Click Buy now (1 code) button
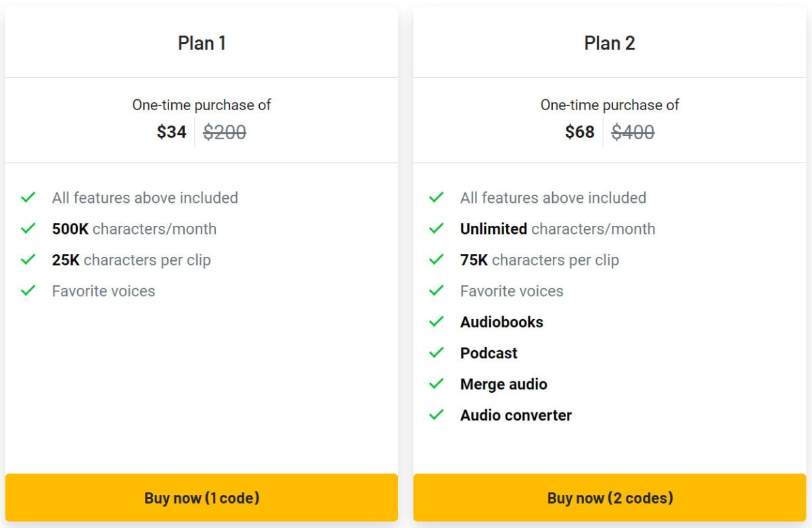The width and height of the screenshot is (812, 528). click(x=202, y=498)
